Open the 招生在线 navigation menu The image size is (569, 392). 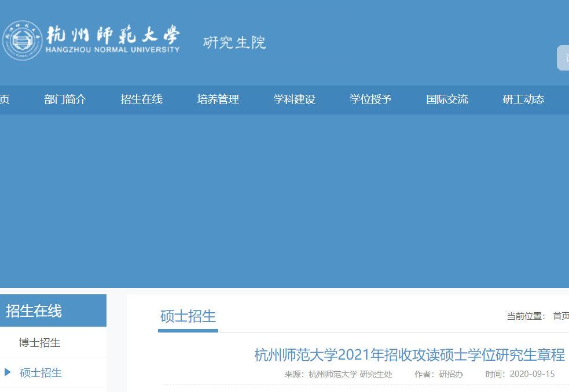point(141,99)
